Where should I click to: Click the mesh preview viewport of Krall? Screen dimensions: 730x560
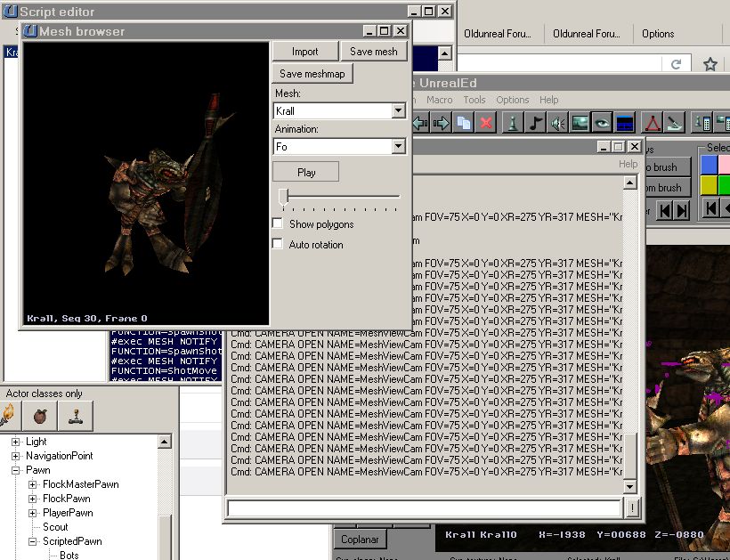tap(146, 183)
